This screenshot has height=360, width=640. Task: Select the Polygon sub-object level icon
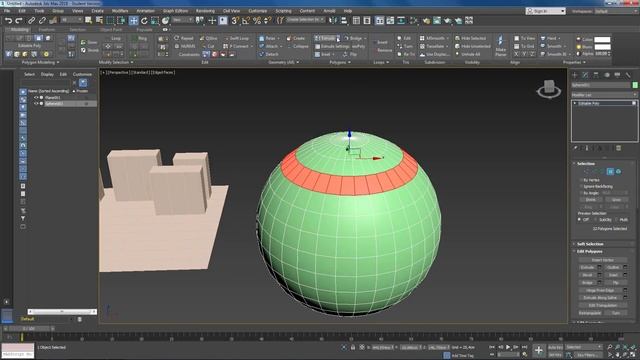click(610, 172)
